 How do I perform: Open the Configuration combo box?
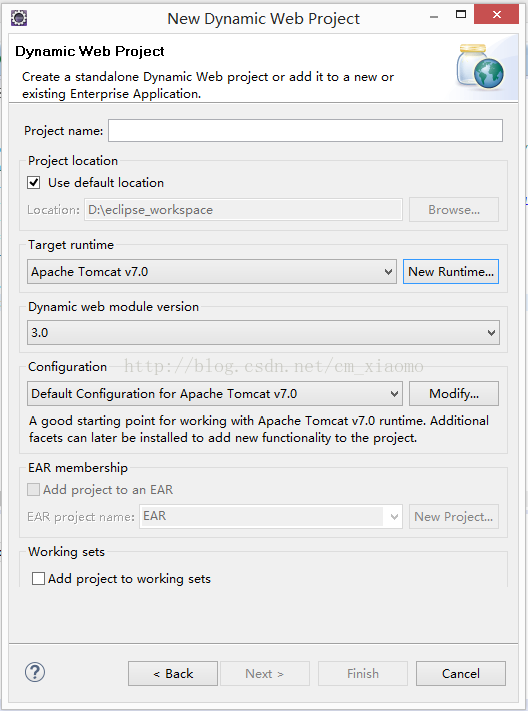point(215,394)
